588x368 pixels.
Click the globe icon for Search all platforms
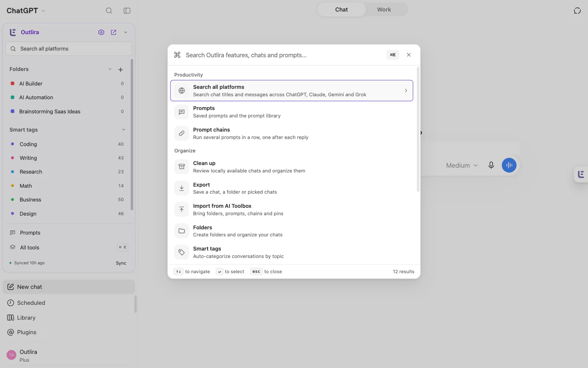(182, 91)
